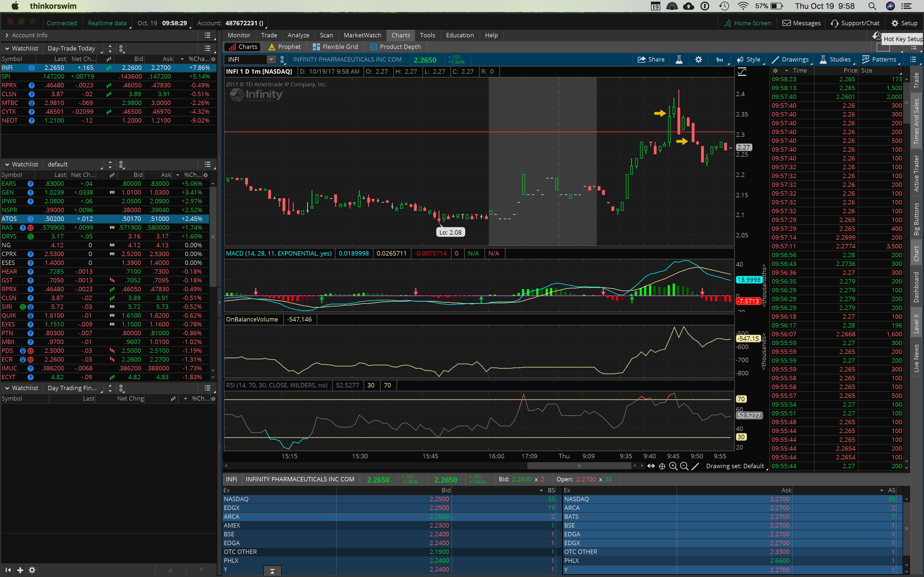Toggle link icon on default watchlist
924x577 pixels.
coord(121,165)
